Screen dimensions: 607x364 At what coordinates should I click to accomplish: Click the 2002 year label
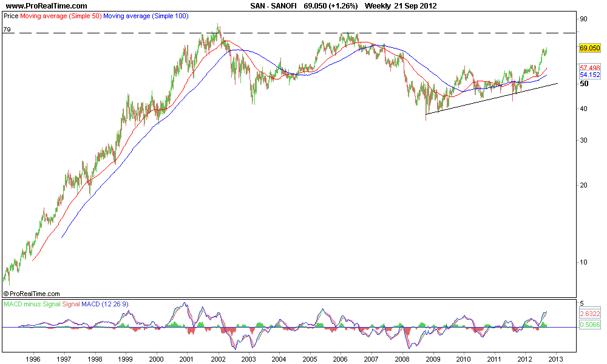click(x=219, y=359)
